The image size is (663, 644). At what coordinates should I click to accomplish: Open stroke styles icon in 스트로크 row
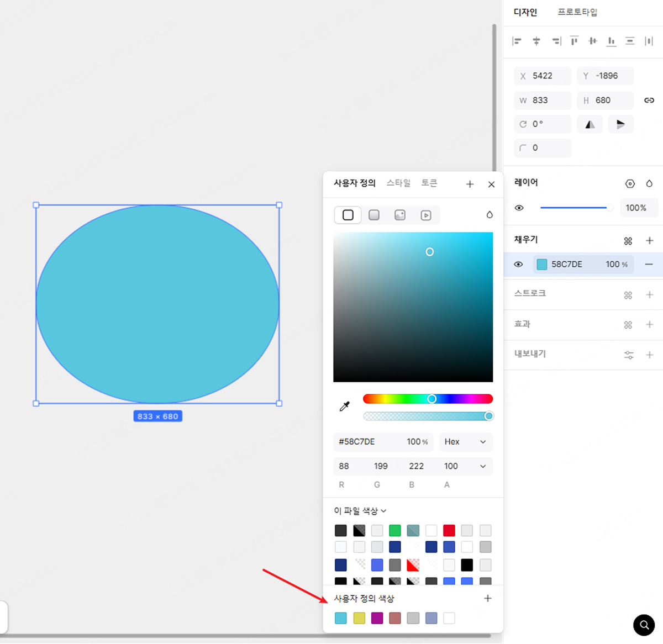click(628, 295)
